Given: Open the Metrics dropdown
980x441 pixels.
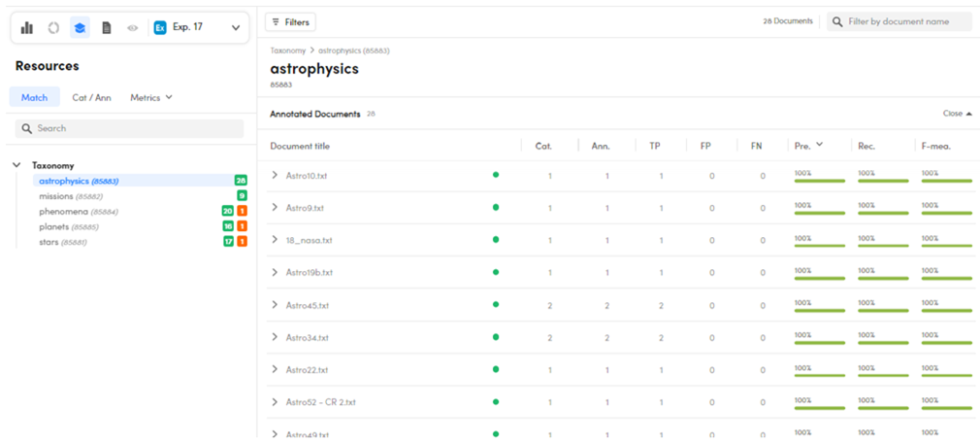Looking at the screenshot, I should point(151,98).
